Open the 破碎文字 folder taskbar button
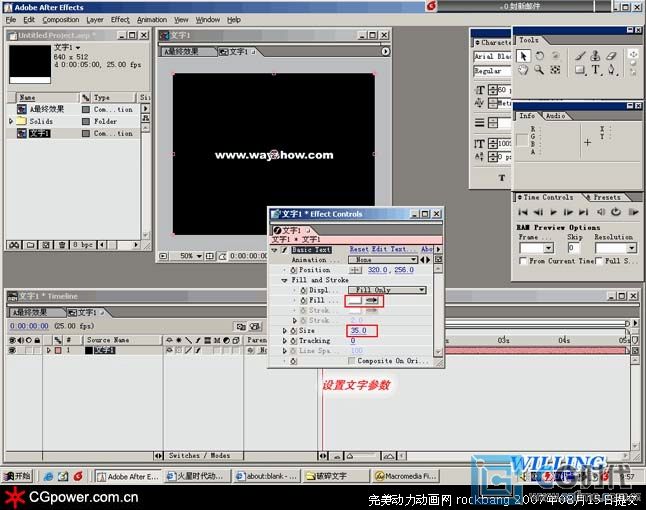The height and width of the screenshot is (510, 646). pos(336,476)
